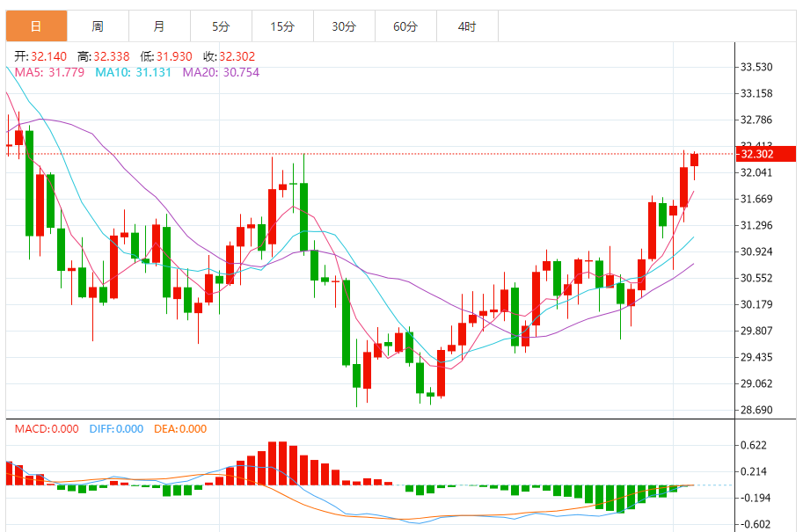The height and width of the screenshot is (532, 803).
Task: Open the 5分 timeframe tab
Action: click(x=221, y=26)
